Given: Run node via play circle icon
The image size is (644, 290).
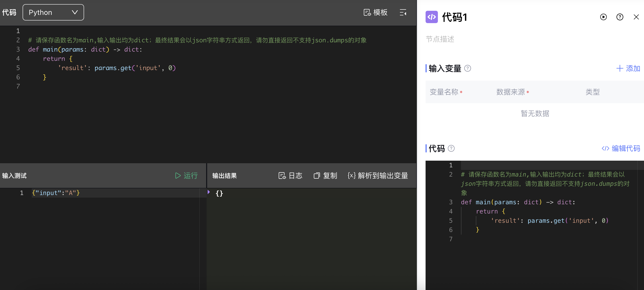Looking at the screenshot, I should [603, 17].
